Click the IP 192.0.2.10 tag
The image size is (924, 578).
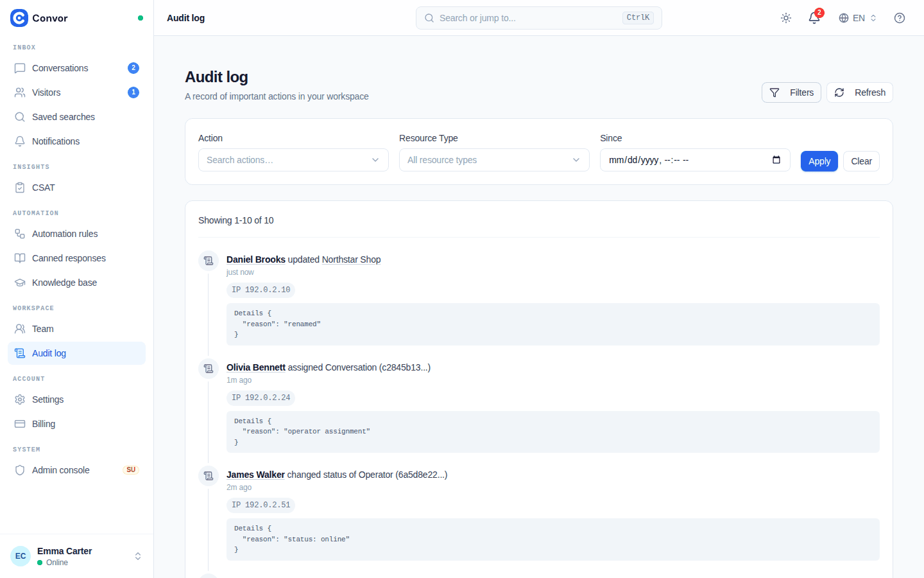[x=261, y=290]
